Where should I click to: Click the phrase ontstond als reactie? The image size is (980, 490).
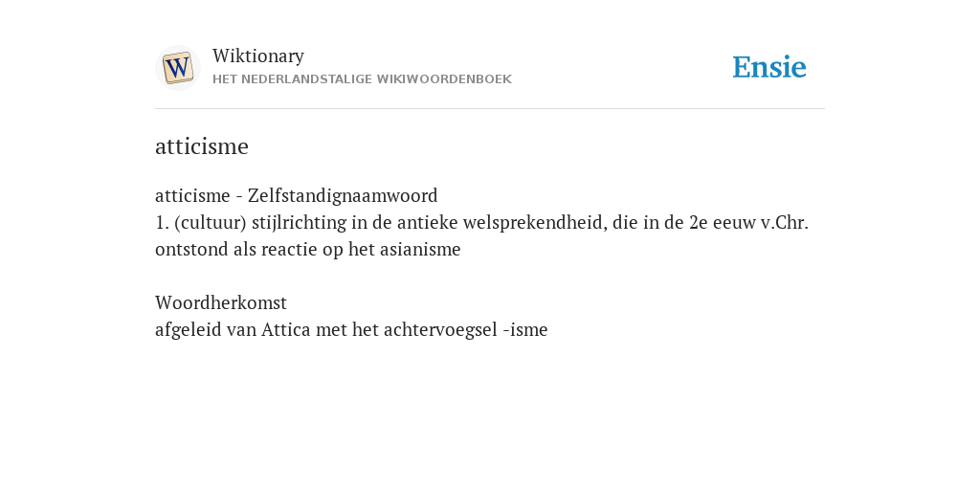coord(237,250)
